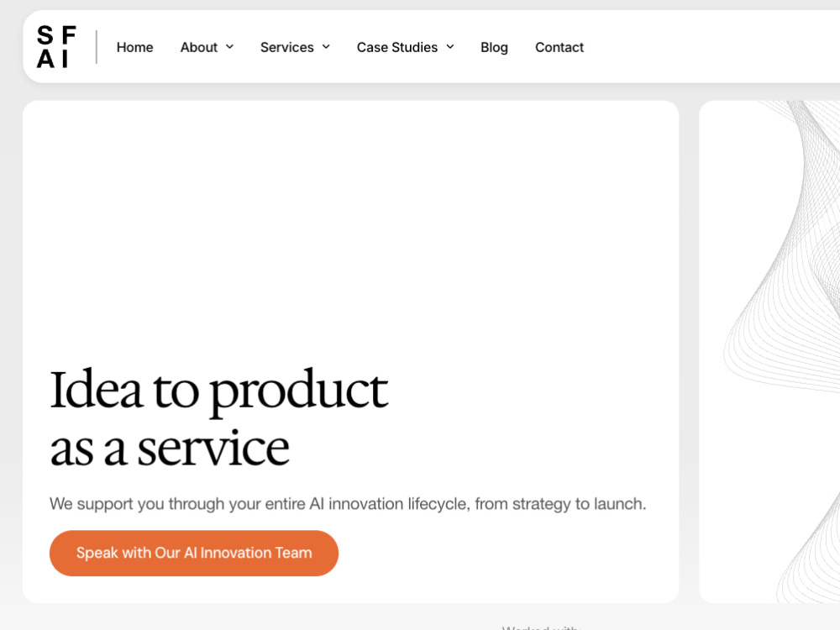This screenshot has height=630, width=840.
Task: Open the Case Studies menu item
Action: [397, 47]
